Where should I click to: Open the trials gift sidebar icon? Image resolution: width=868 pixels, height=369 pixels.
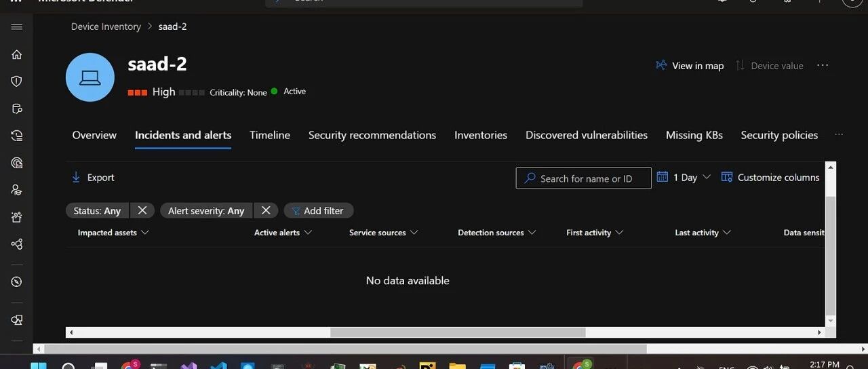[17, 217]
